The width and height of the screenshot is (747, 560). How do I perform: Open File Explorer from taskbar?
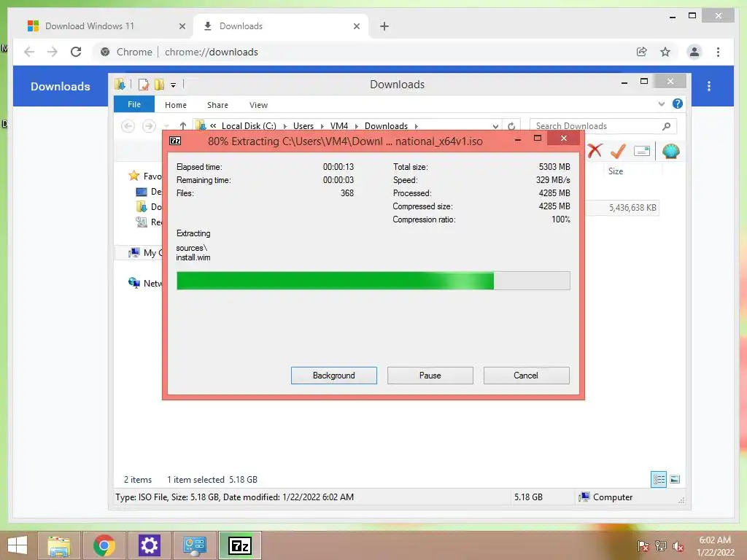pyautogui.click(x=59, y=545)
